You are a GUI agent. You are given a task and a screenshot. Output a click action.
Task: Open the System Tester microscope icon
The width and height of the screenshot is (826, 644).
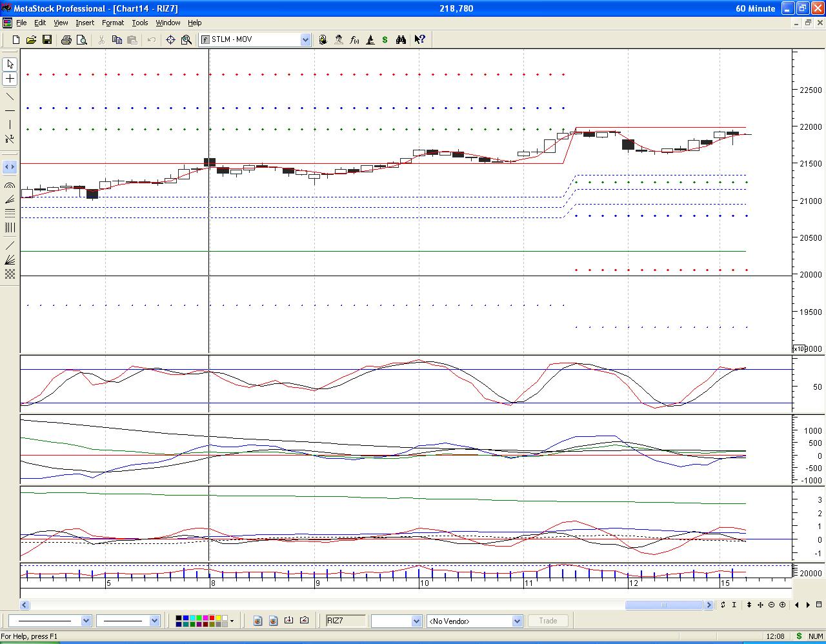pyautogui.click(x=370, y=39)
